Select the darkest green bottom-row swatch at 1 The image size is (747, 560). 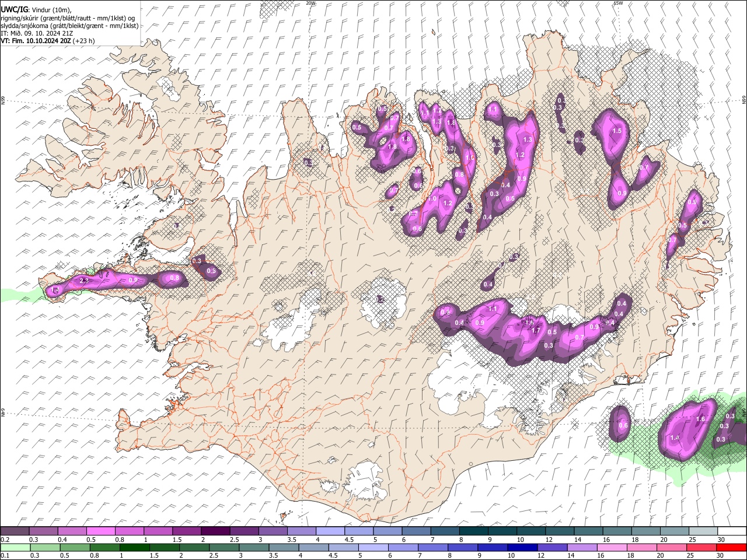click(134, 548)
